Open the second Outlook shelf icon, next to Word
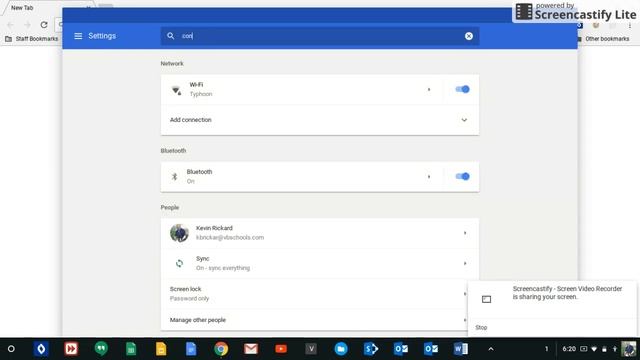Viewport: 640px width, 360px height. click(431, 349)
